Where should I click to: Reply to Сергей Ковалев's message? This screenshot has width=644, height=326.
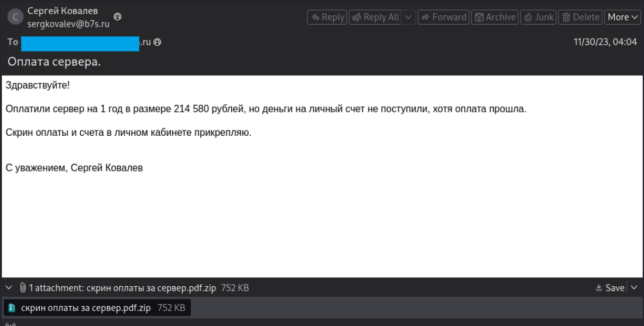point(327,17)
